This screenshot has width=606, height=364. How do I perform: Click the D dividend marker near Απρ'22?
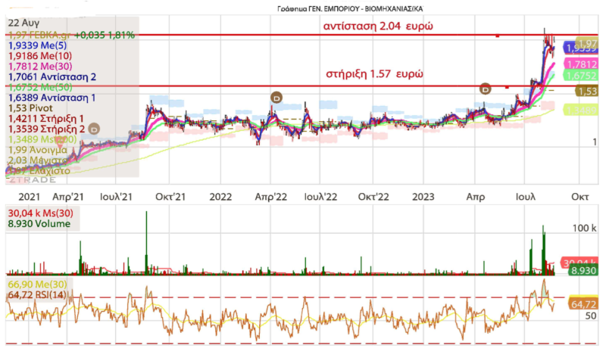click(277, 98)
